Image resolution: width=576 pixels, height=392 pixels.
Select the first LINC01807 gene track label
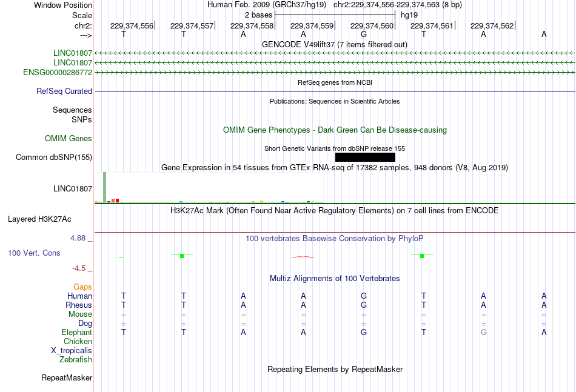point(72,53)
